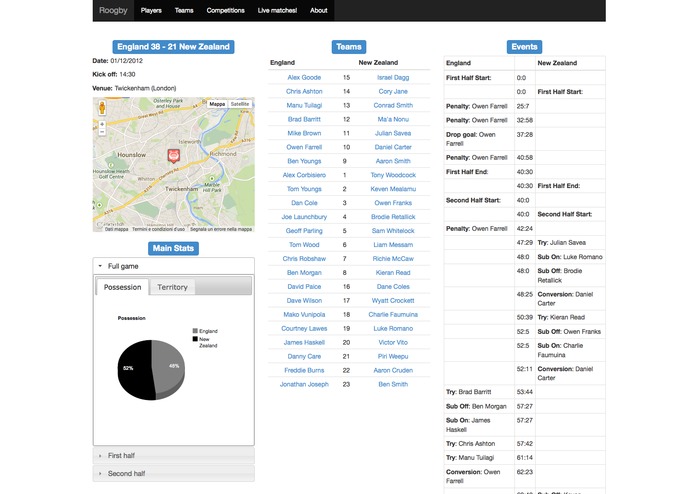Open the Competitions navigation item
The height and width of the screenshot is (494, 695).
pos(226,10)
